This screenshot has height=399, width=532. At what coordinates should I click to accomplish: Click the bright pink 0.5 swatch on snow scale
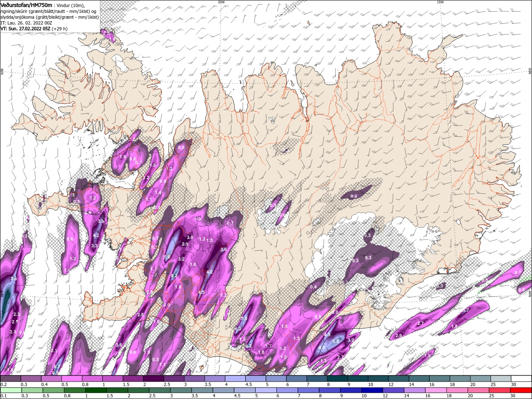71,379
